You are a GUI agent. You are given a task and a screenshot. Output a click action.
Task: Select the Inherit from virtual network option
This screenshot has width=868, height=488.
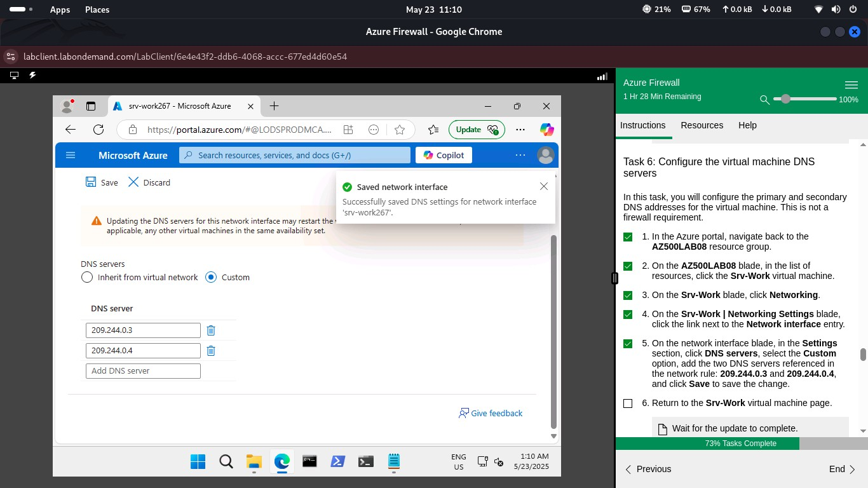coord(86,277)
